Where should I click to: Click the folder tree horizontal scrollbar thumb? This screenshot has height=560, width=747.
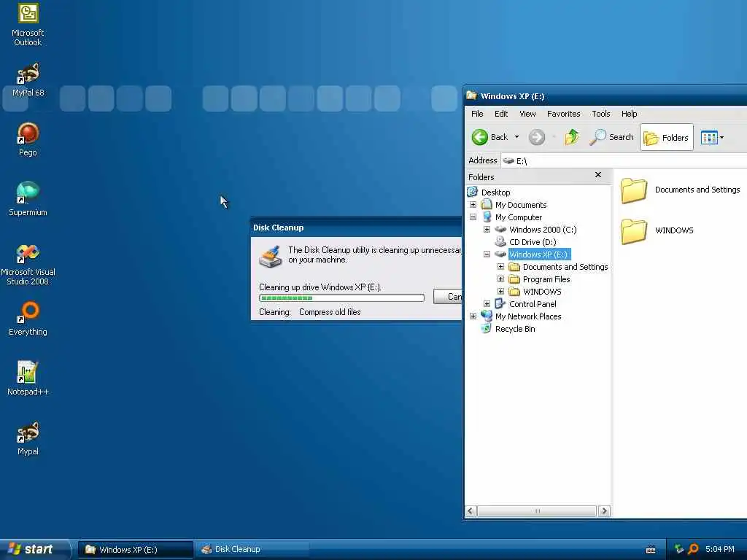pyautogui.click(x=537, y=511)
